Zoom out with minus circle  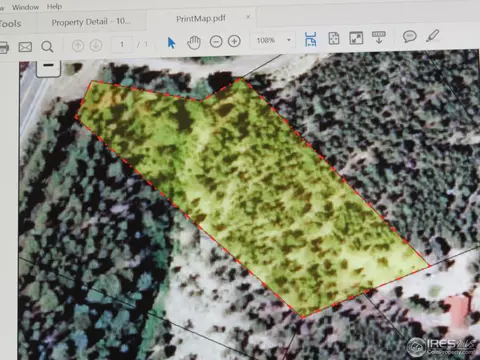click(x=216, y=42)
